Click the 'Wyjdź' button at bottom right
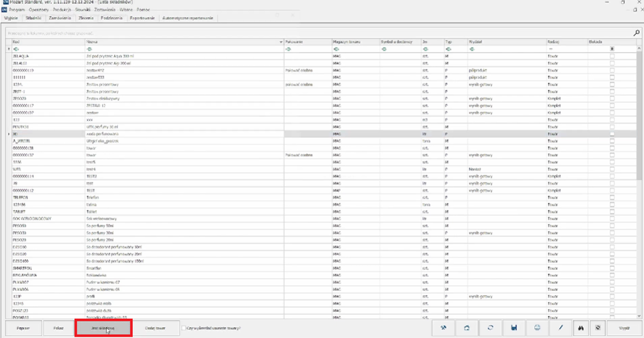The width and height of the screenshot is (644, 338). 623,328
